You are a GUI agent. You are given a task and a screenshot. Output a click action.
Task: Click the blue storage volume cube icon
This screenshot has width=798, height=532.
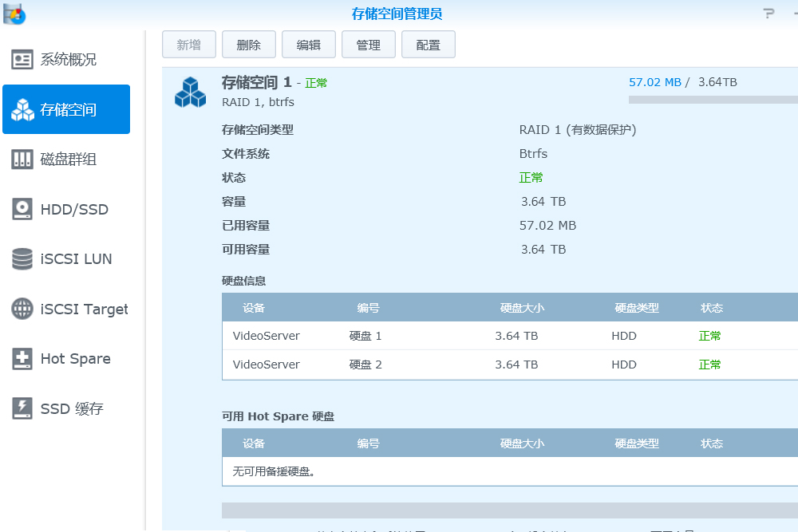tap(189, 91)
